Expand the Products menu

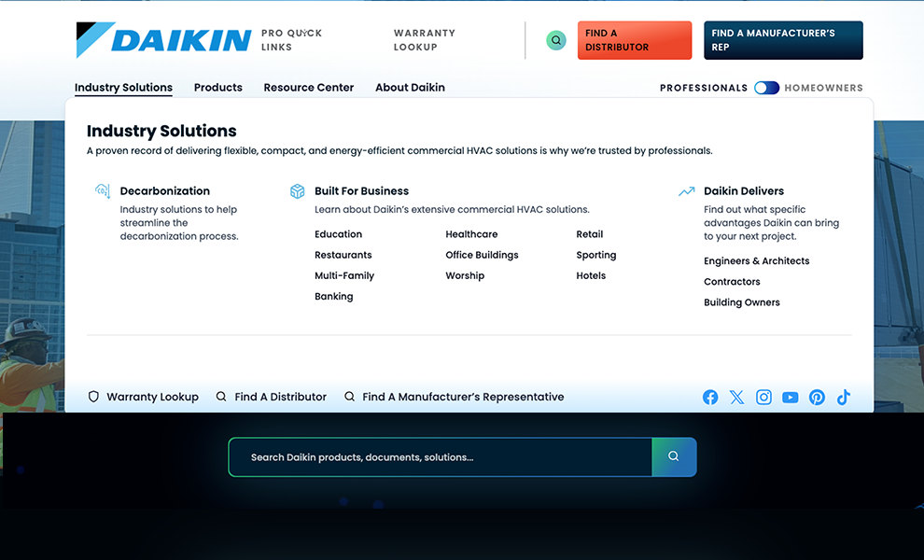(218, 88)
